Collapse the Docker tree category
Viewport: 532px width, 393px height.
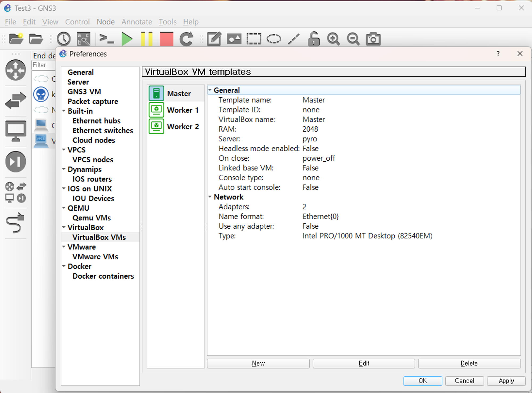(x=64, y=266)
